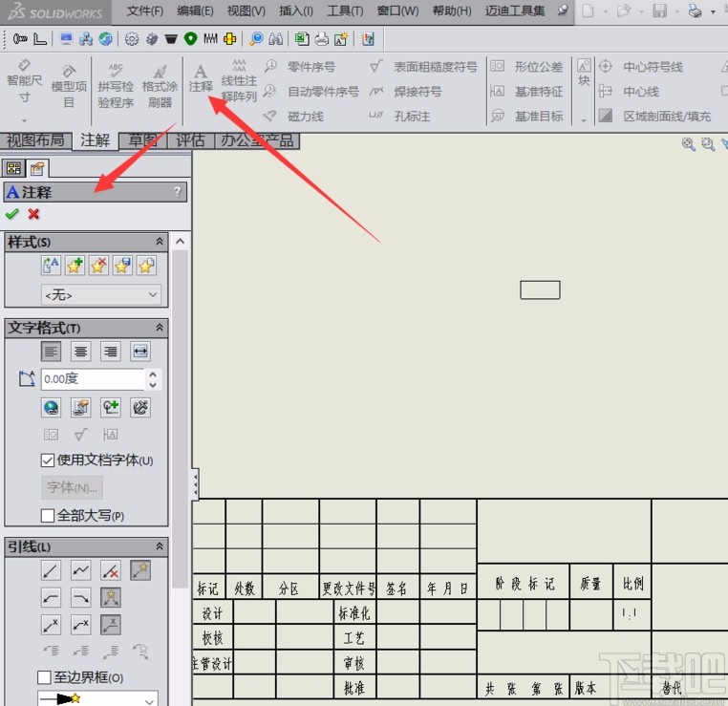Decrease angle with the down stepper arrow
The image size is (728, 706).
(153, 385)
